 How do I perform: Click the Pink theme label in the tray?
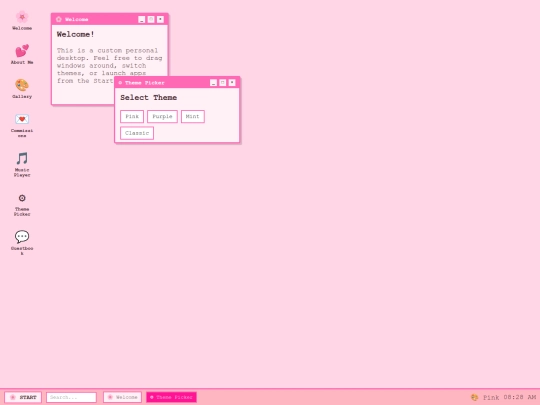(x=491, y=397)
